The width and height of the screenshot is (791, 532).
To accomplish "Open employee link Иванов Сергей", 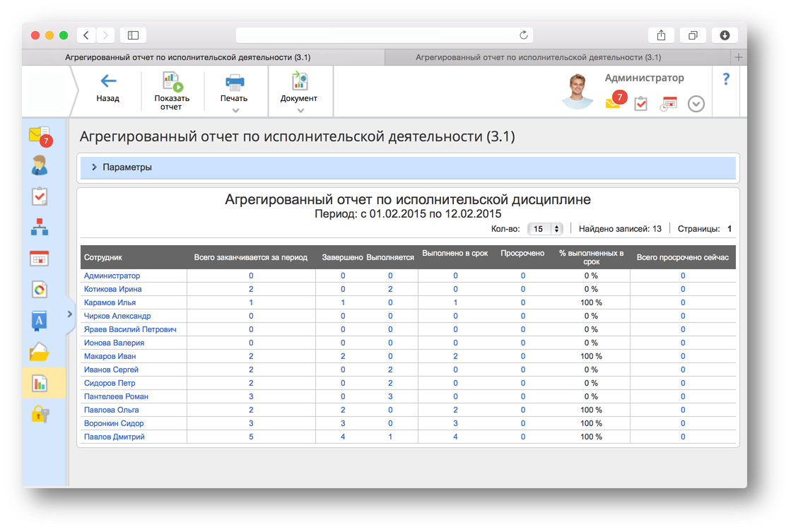I will 111,370.
